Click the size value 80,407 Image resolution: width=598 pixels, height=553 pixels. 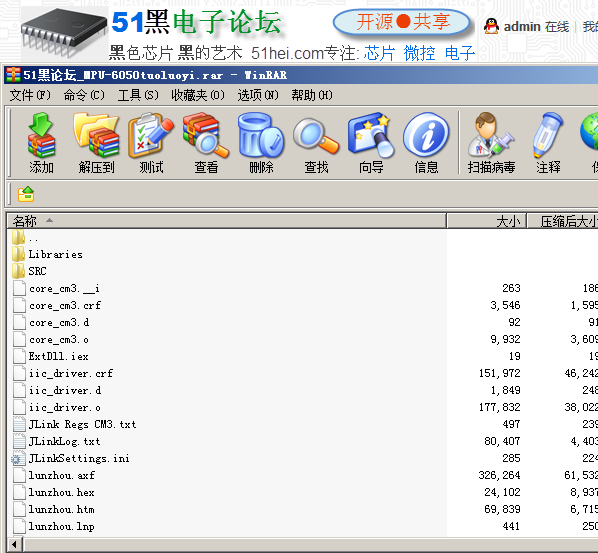click(x=502, y=441)
